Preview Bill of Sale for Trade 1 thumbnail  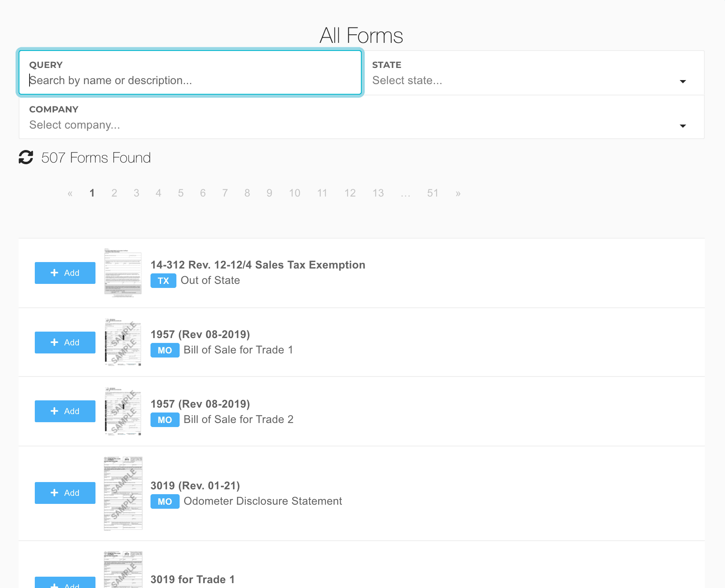123,343
